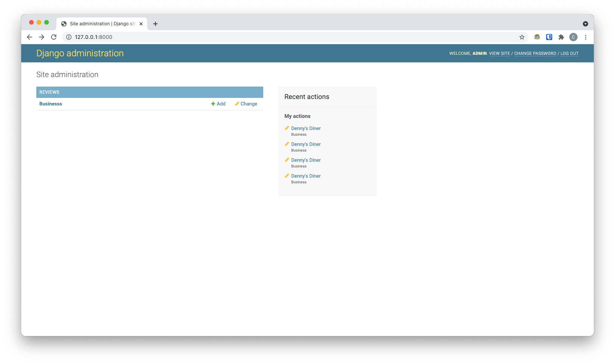The width and height of the screenshot is (615, 364).
Task: Open Chrome three-dot menu
Action: point(585,37)
